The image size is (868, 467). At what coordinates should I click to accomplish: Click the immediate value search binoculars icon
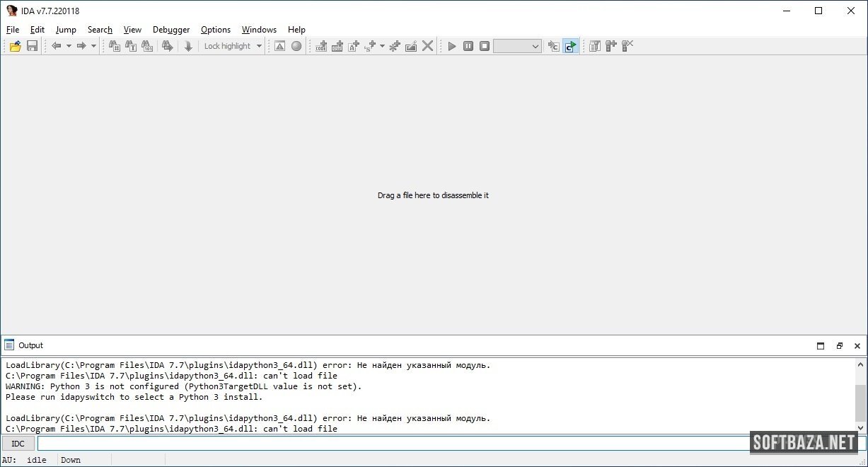[x=115, y=46]
